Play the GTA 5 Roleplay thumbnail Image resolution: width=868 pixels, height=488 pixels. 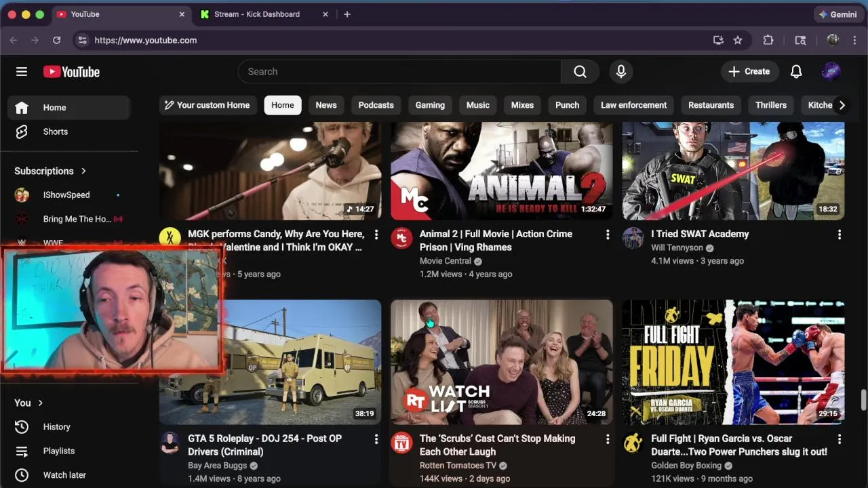click(x=302, y=362)
